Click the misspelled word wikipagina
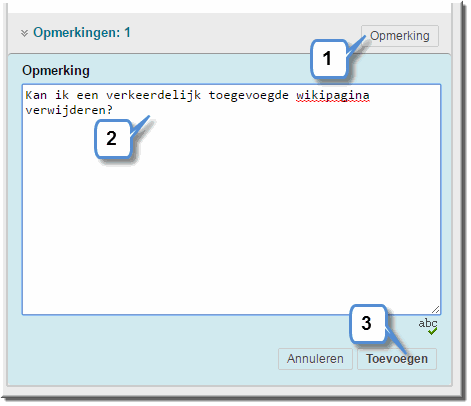This screenshot has height=406, width=471. point(333,95)
